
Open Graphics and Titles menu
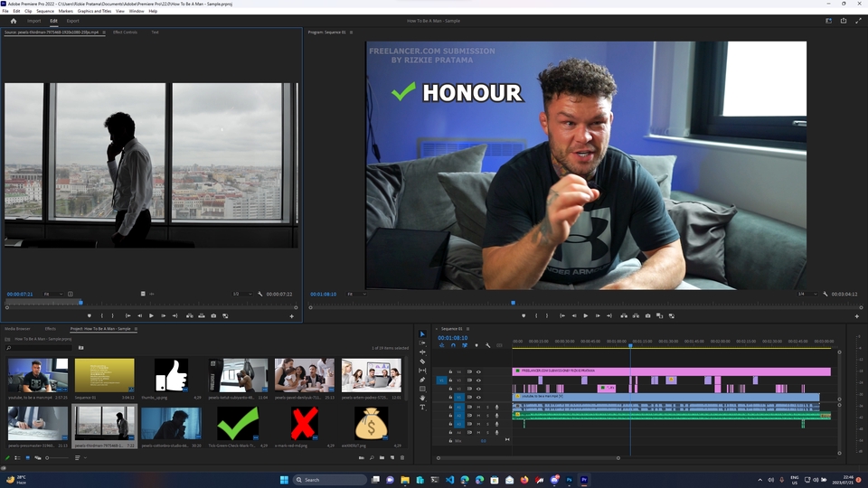pos(94,11)
